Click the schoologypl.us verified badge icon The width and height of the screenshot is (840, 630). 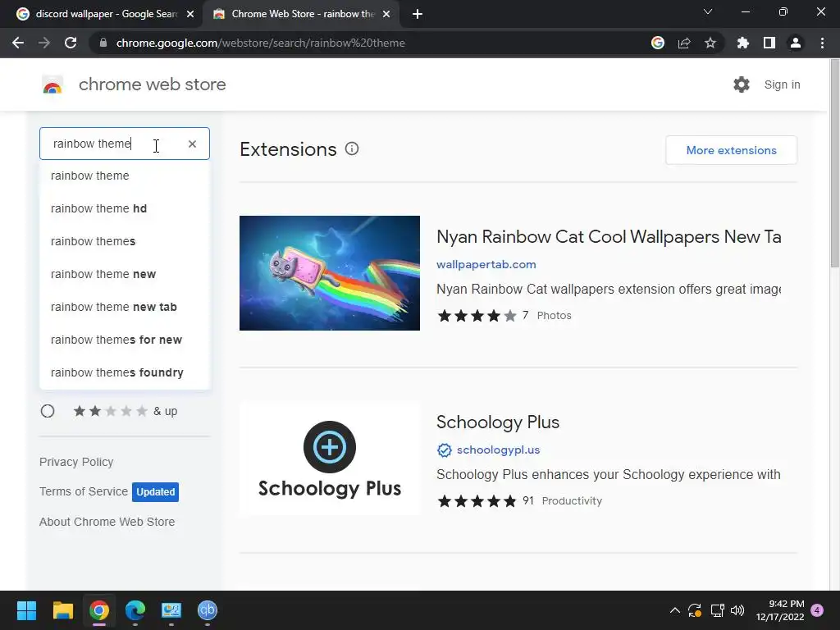pyautogui.click(x=444, y=450)
